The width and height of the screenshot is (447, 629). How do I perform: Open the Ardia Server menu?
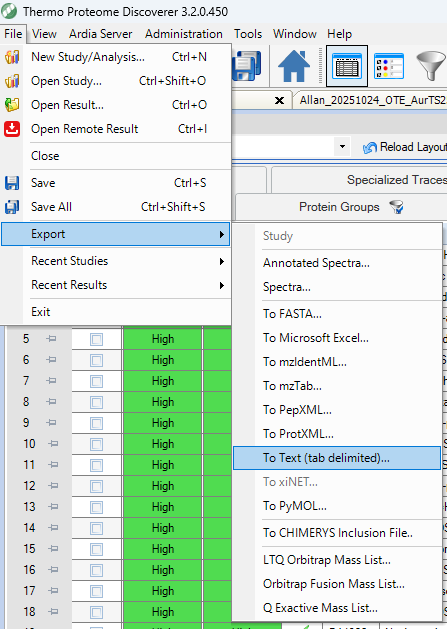[100, 34]
